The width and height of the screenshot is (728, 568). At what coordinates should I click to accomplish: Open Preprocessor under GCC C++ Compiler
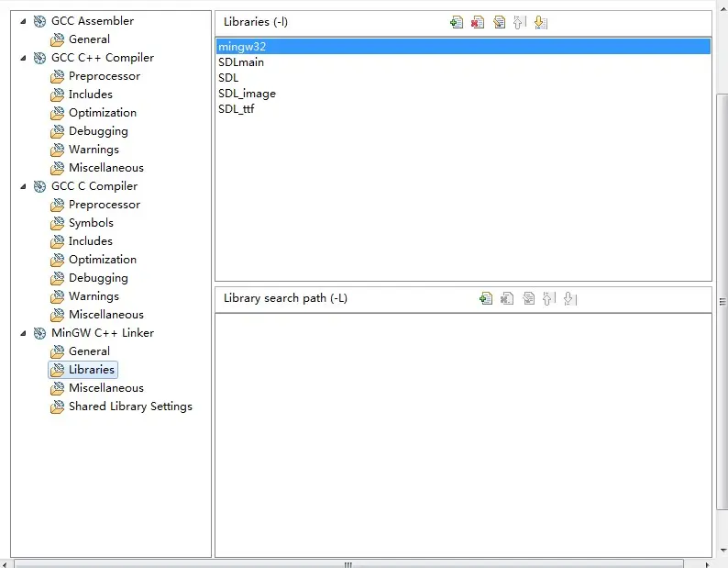[105, 76]
